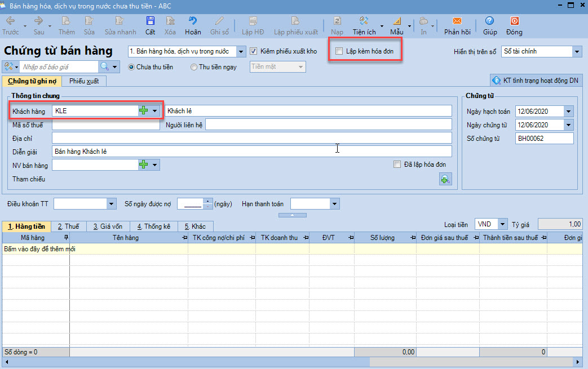Click the Số ngày được nợ spinner
Screen dimensions: 588x369
208,204
